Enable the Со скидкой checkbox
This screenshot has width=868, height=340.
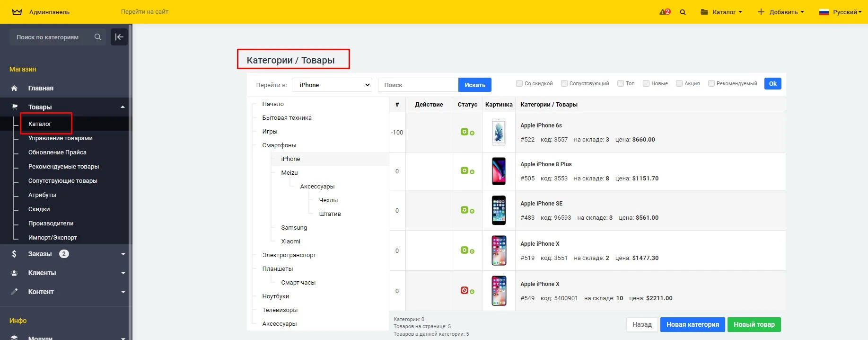[x=519, y=83]
